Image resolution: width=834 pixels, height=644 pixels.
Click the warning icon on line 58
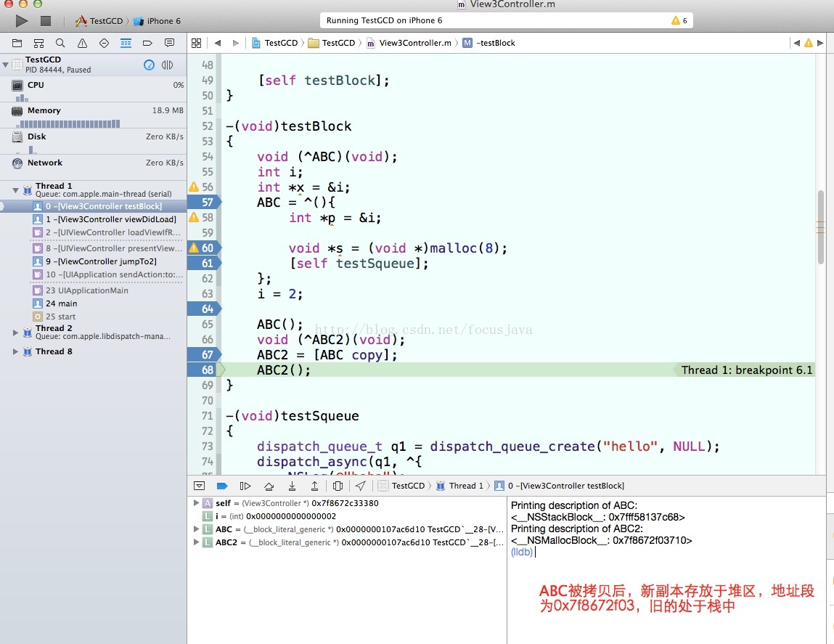[x=194, y=217]
